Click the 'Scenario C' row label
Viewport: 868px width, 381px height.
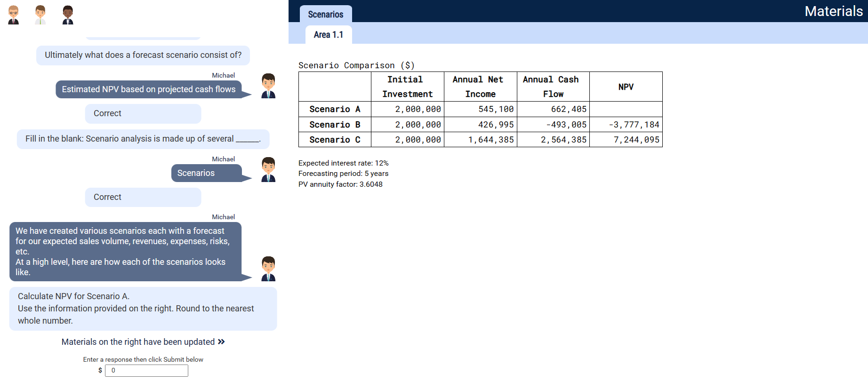335,140
